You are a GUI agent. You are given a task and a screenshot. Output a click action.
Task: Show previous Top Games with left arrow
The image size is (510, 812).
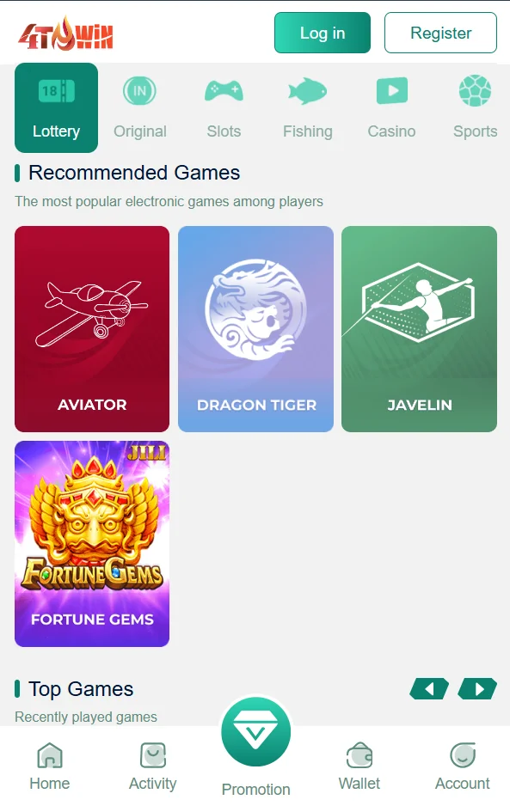[429, 689]
